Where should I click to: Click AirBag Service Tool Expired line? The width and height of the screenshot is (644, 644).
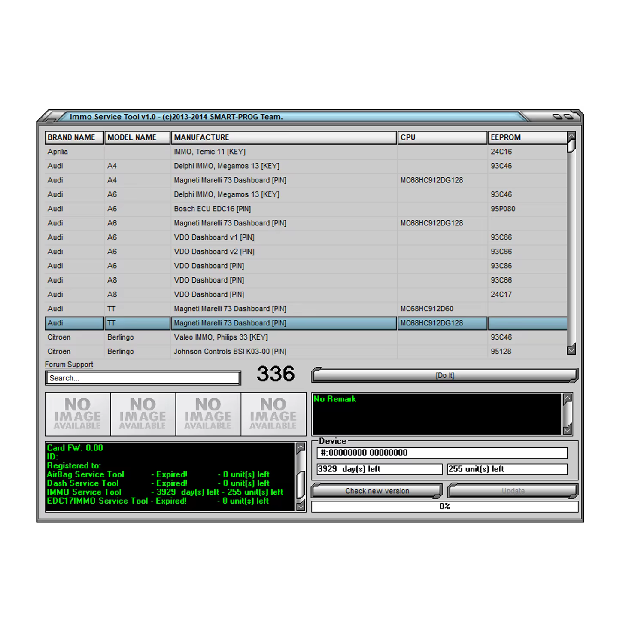(158, 474)
